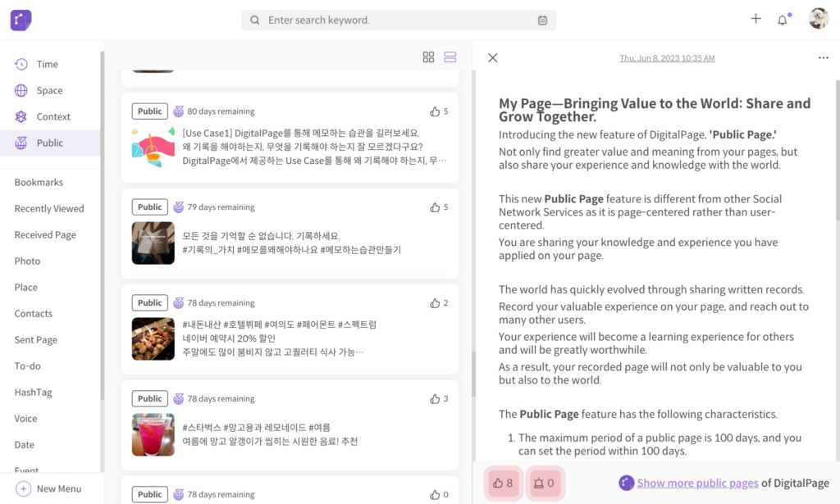This screenshot has height=504, width=840.
Task: Open Place menu item
Action: point(25,288)
